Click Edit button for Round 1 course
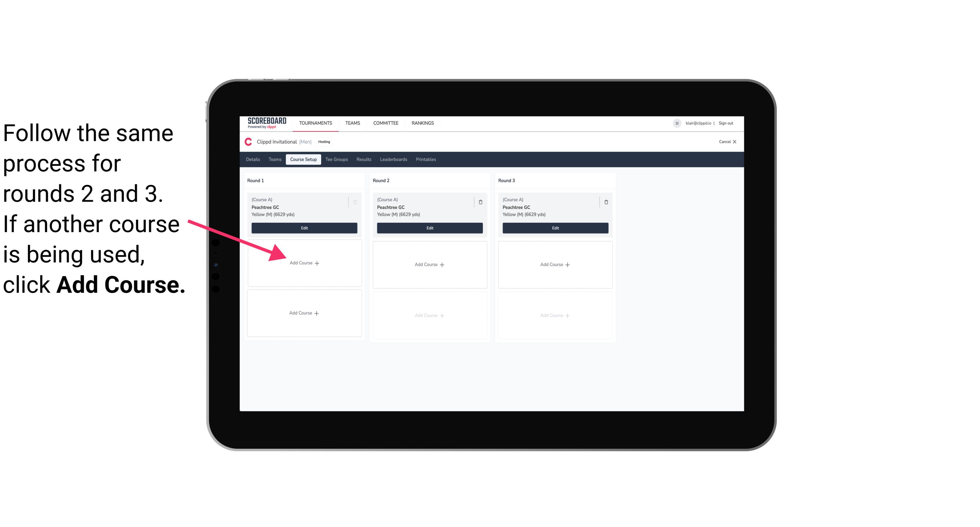This screenshot has width=980, height=527. 304,228
